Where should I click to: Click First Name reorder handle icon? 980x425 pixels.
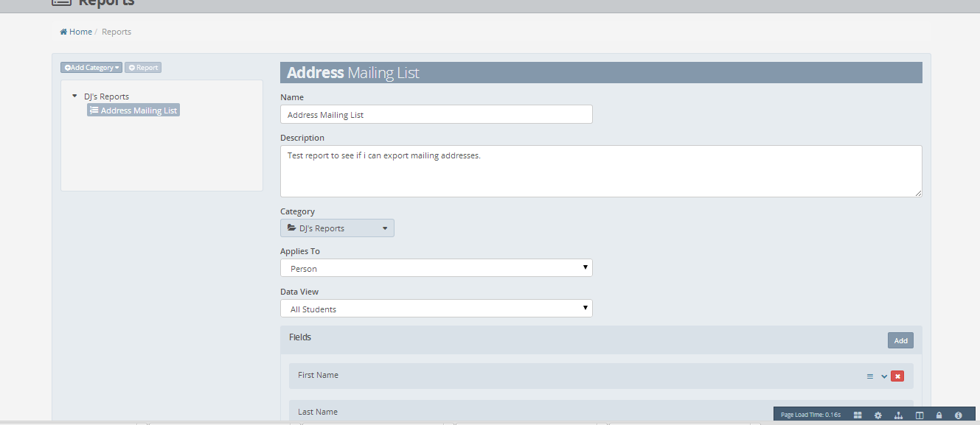tap(870, 376)
